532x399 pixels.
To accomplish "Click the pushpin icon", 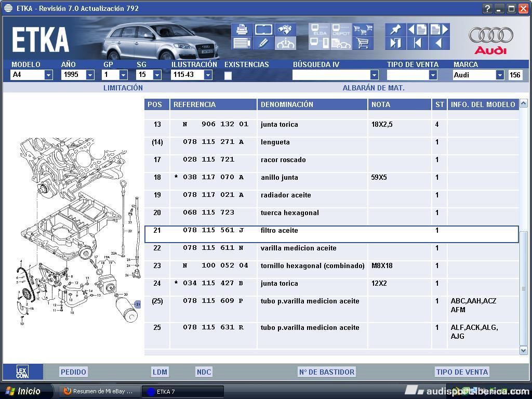I will coord(395,30).
